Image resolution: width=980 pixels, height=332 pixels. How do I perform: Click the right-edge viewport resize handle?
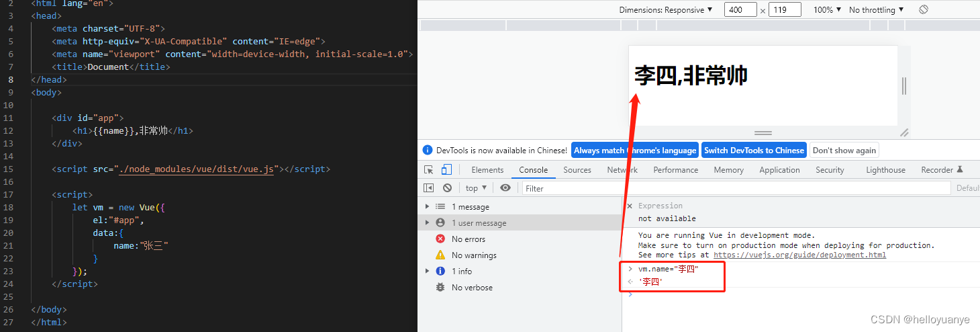pyautogui.click(x=904, y=86)
